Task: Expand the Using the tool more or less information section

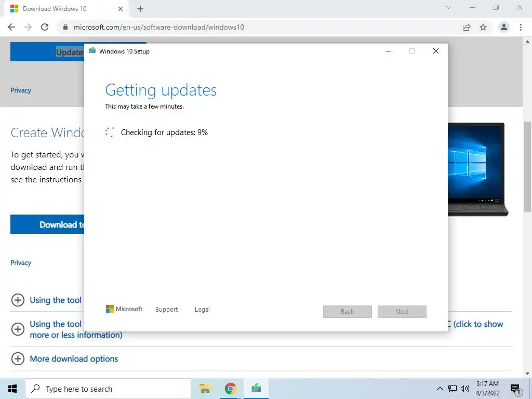Action: coord(18,329)
